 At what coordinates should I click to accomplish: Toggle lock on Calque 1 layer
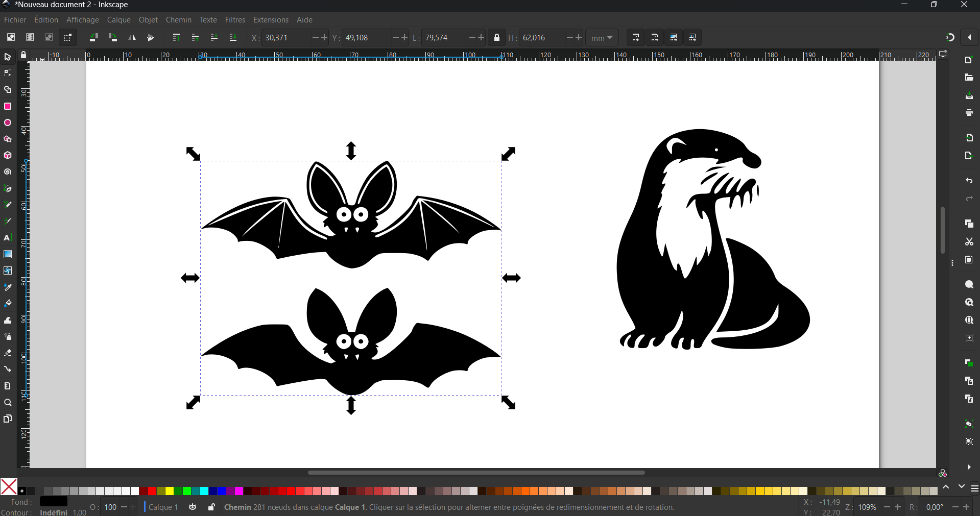pos(211,507)
